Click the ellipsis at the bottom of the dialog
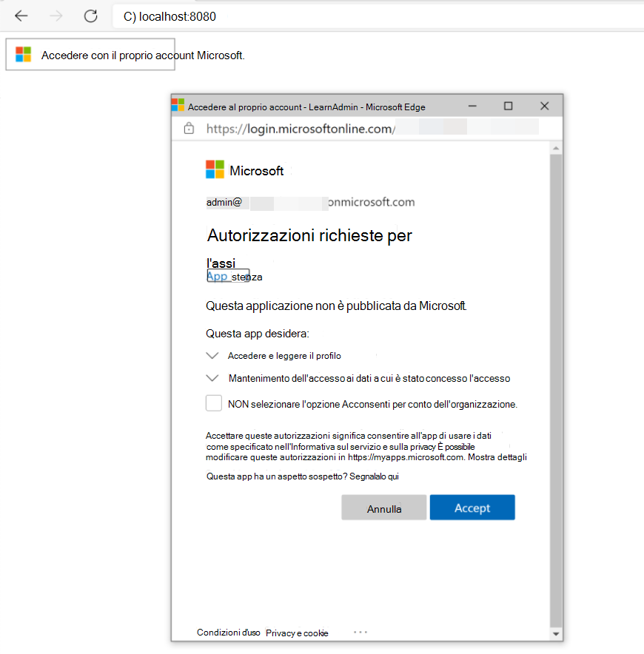Screen dimensions: 644x654 click(x=360, y=630)
